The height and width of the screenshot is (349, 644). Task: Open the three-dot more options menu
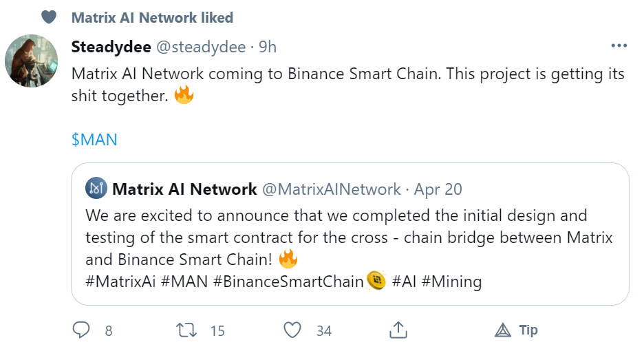point(619,46)
